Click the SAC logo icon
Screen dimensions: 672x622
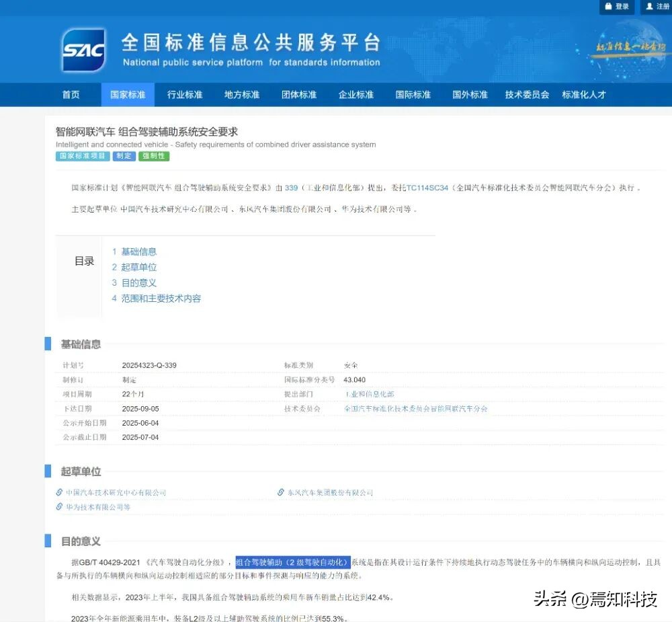click(x=83, y=49)
